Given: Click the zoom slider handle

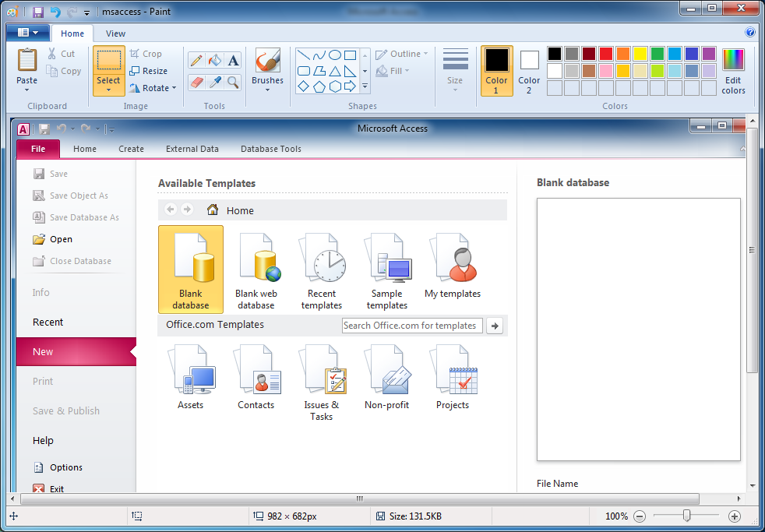Looking at the screenshot, I should click(x=686, y=516).
